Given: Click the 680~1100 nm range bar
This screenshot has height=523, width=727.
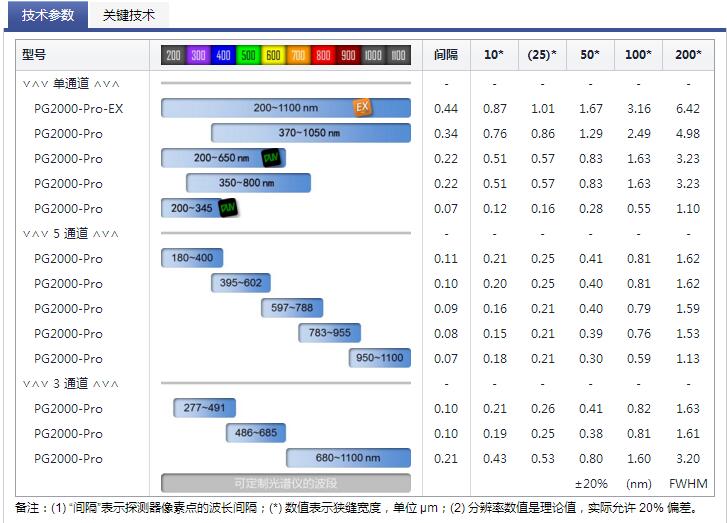Looking at the screenshot, I should tap(348, 458).
